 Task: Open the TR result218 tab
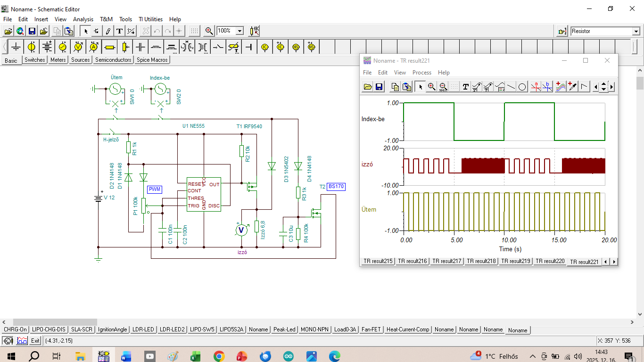(x=480, y=261)
